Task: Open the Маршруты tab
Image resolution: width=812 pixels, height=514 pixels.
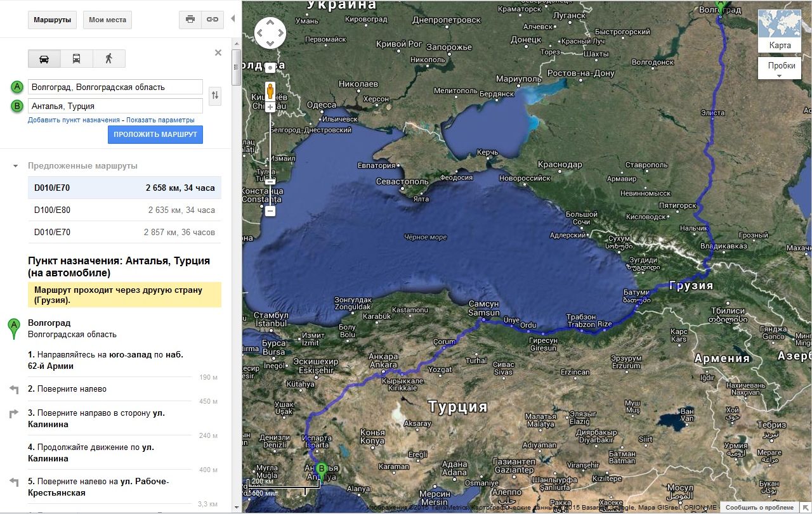Action: pos(53,20)
